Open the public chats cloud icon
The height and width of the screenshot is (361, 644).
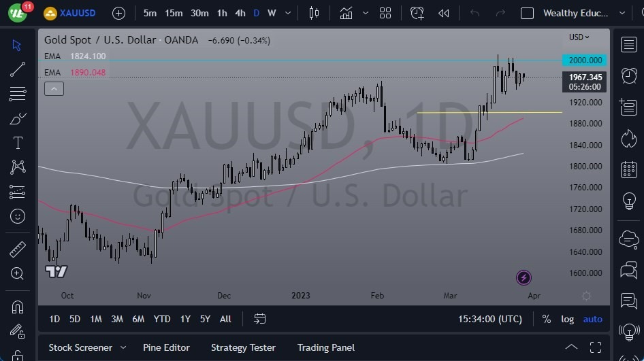(629, 239)
